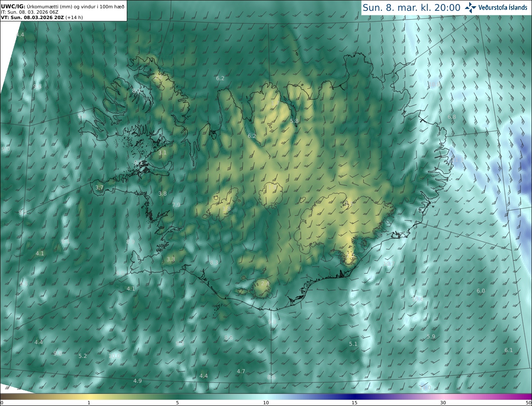Click the 4.9 value on the map
This screenshot has width=532, height=406.
(138, 381)
